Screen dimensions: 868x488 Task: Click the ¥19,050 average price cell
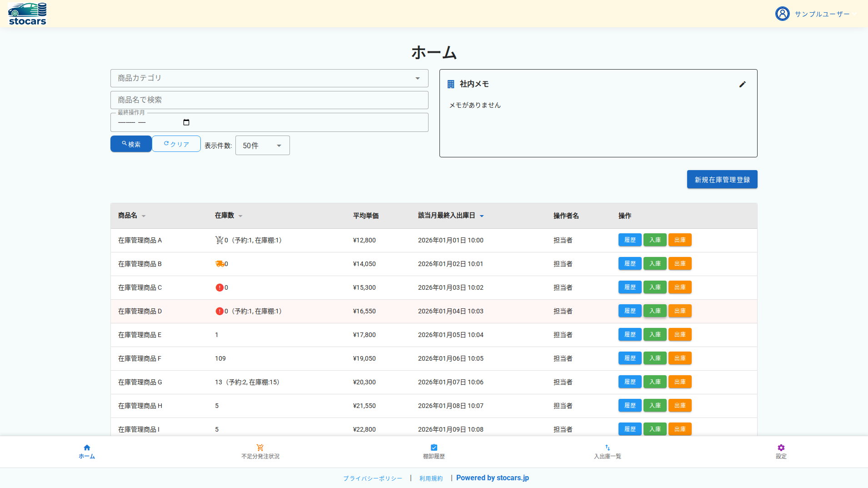point(364,358)
